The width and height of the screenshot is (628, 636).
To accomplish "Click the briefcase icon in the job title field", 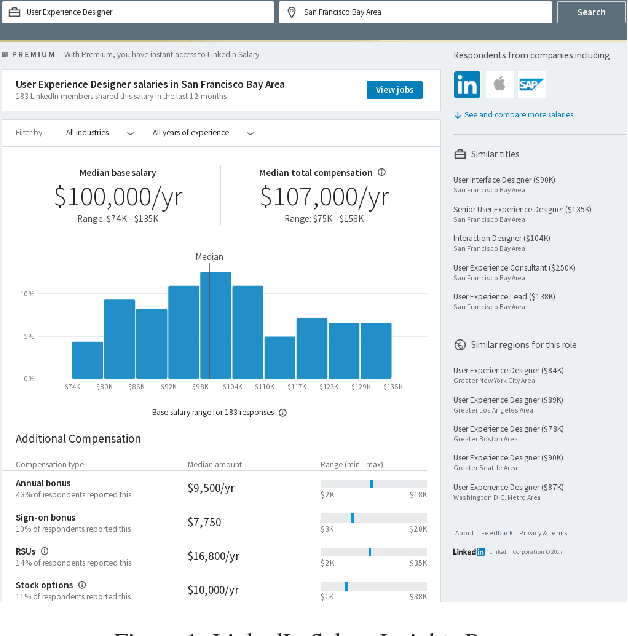I will [15, 12].
